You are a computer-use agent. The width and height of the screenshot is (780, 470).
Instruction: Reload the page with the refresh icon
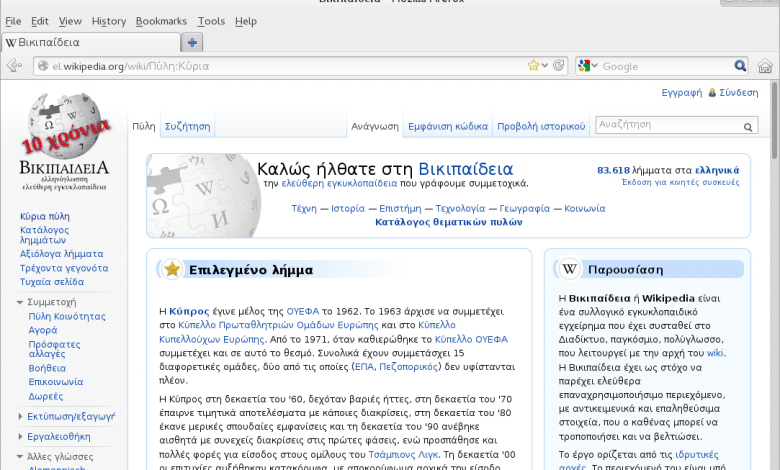(559, 66)
